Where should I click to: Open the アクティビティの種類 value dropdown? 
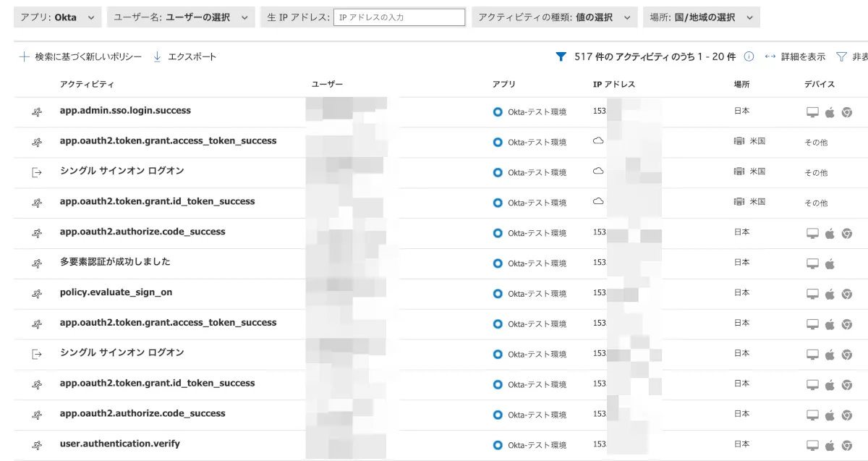(x=554, y=17)
